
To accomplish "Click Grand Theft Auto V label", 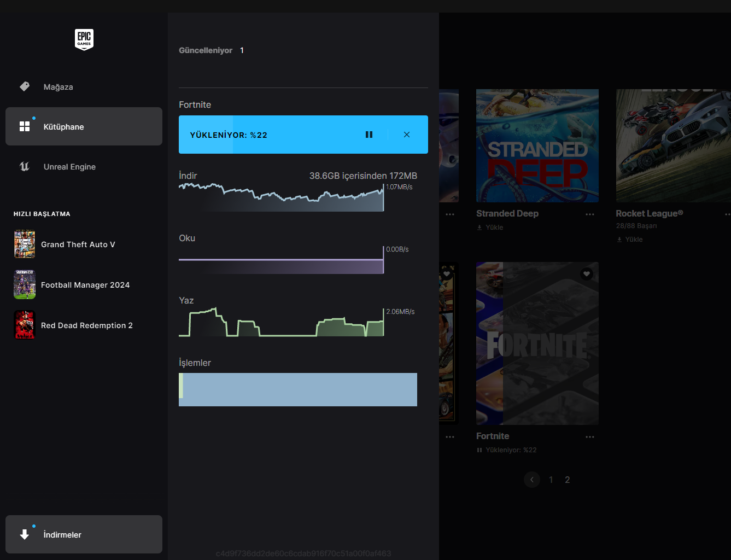I will pyautogui.click(x=78, y=244).
